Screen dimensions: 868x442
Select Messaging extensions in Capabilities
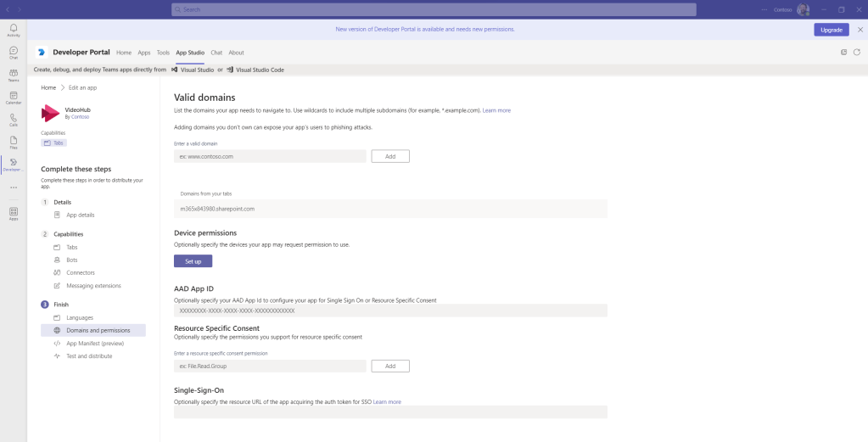click(93, 286)
